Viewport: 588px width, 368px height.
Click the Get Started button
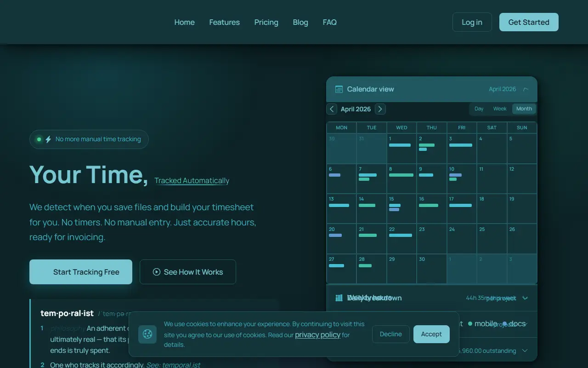(x=529, y=22)
